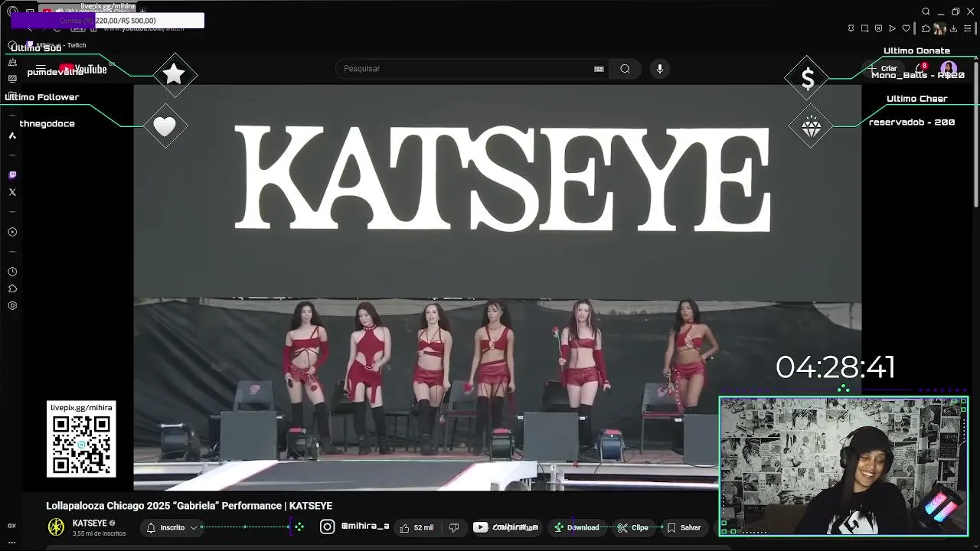Viewport: 980px width, 551px height.
Task: Open Aria AI in the sidebar
Action: tap(12, 135)
